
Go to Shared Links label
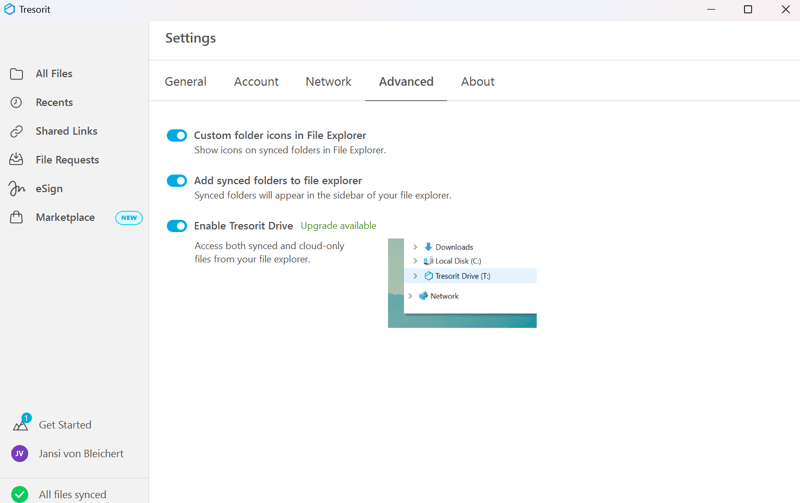(x=66, y=131)
